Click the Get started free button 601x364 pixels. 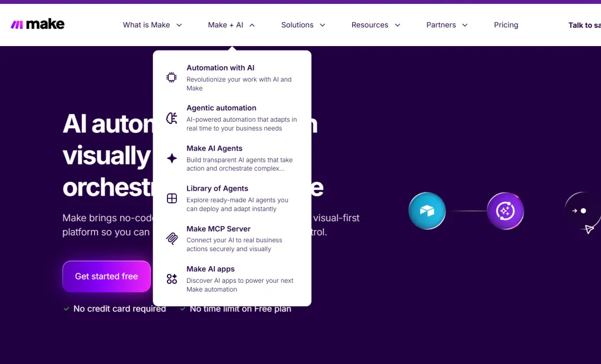(106, 276)
